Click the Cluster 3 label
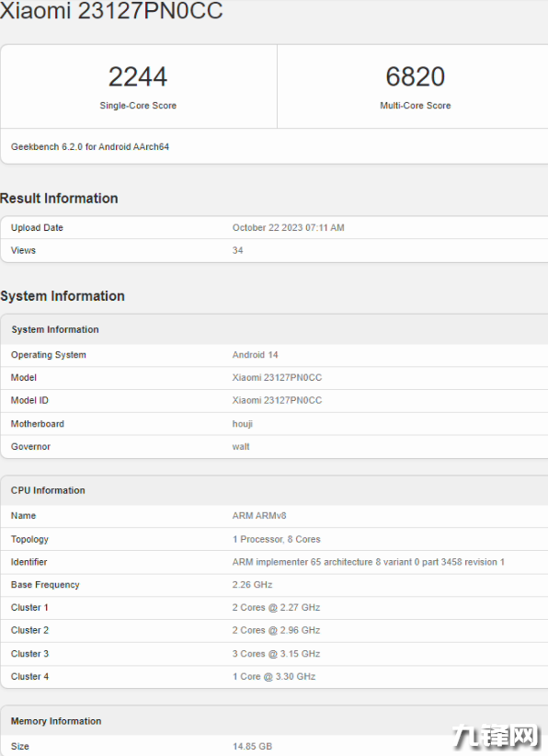 (29, 654)
